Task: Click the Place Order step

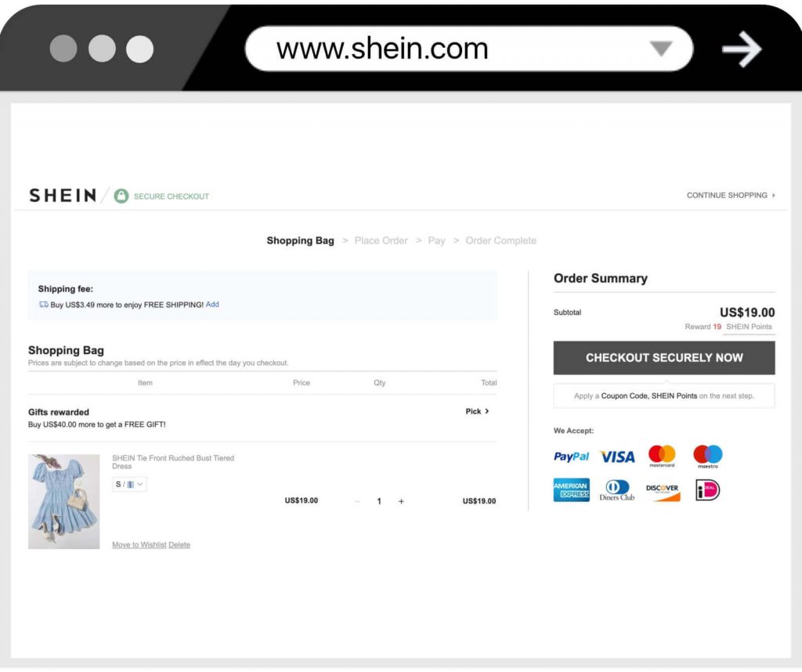Action: point(381,240)
